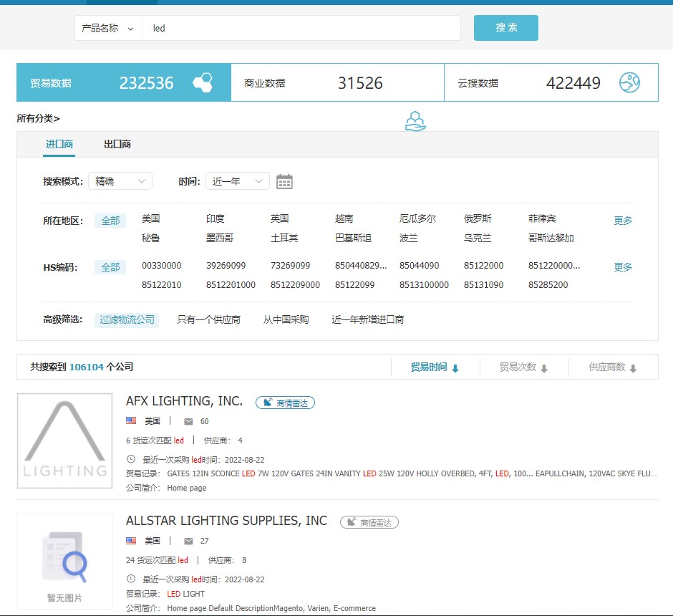Click the US flag icon for AFX LIGHTING
673x616 pixels.
pyautogui.click(x=131, y=420)
